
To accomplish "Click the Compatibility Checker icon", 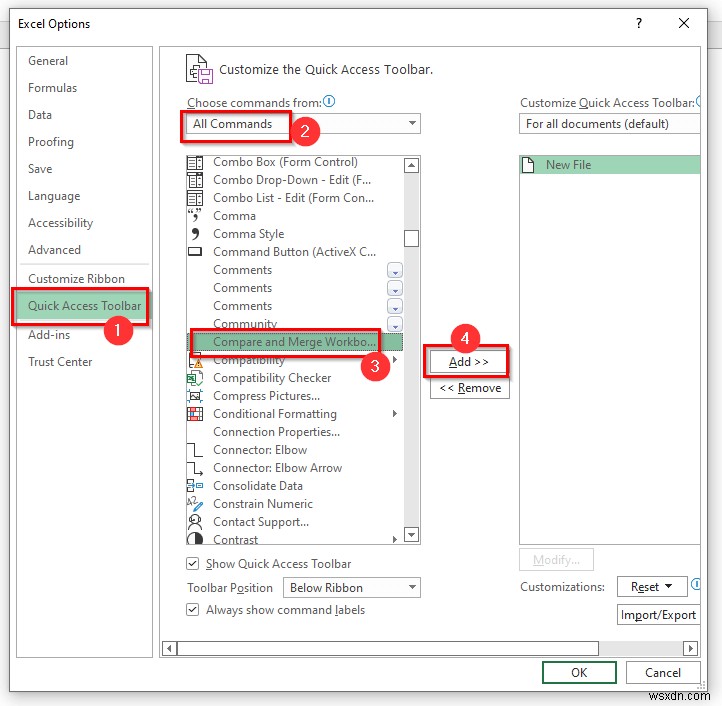I will coord(195,378).
